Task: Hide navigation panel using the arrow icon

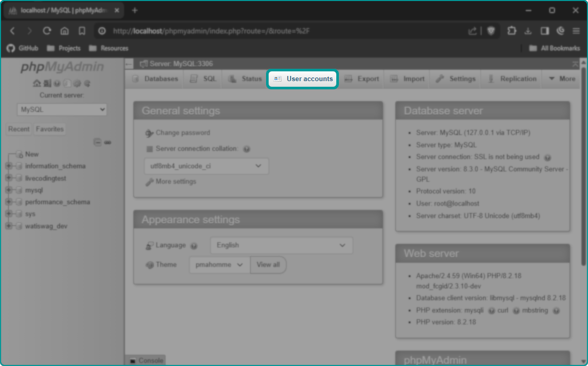Action: 129,64
